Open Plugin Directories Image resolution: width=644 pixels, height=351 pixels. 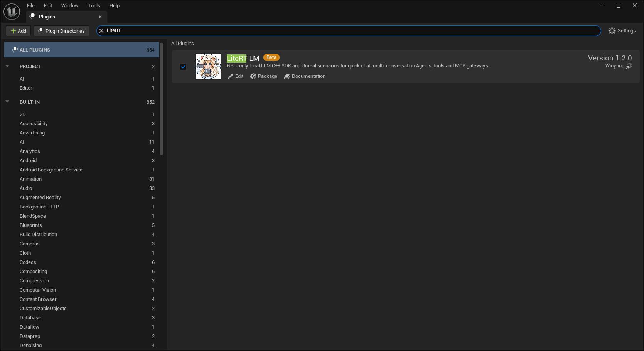point(61,31)
